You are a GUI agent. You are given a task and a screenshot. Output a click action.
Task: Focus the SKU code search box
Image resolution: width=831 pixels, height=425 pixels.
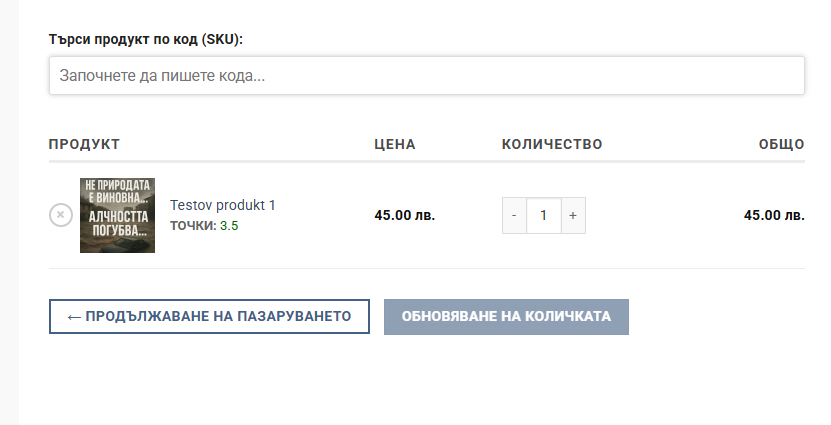pos(426,76)
